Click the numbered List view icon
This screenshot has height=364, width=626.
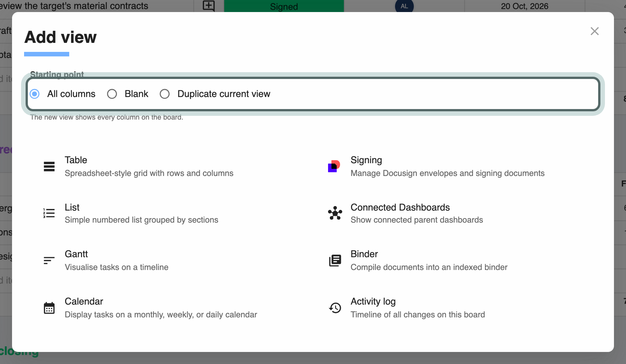[49, 213]
